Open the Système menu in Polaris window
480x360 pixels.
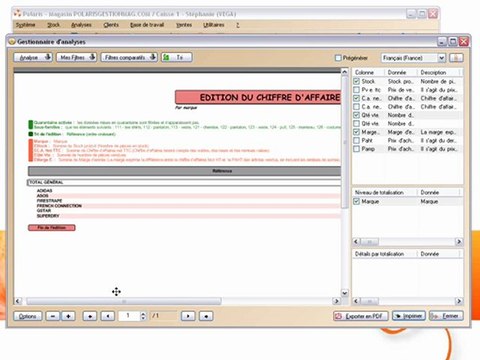(25, 25)
